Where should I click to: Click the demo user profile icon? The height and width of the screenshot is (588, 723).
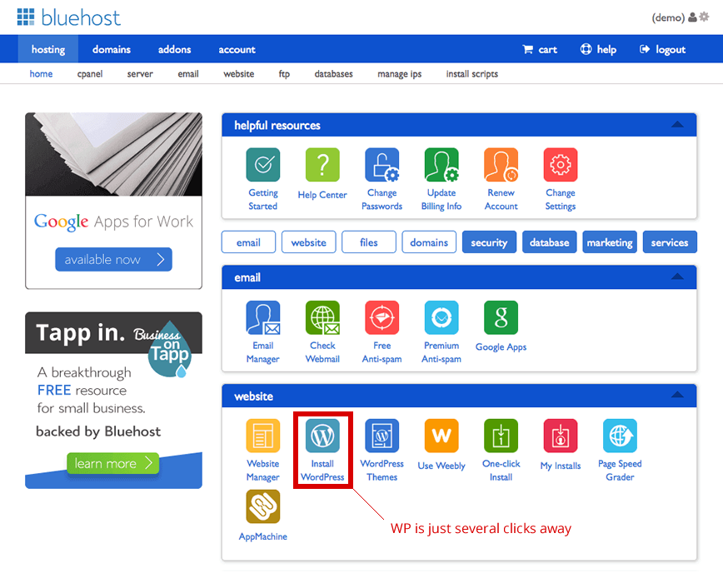692,17
